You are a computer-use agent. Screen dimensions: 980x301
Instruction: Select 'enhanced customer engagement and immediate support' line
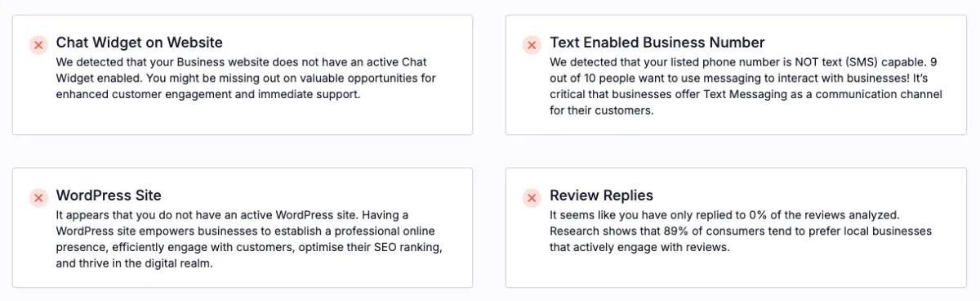pos(208,94)
